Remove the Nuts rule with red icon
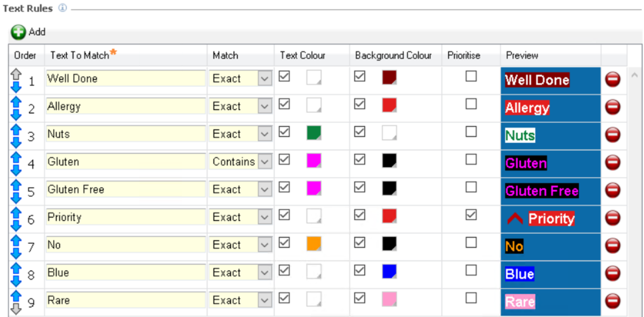 [x=612, y=135]
